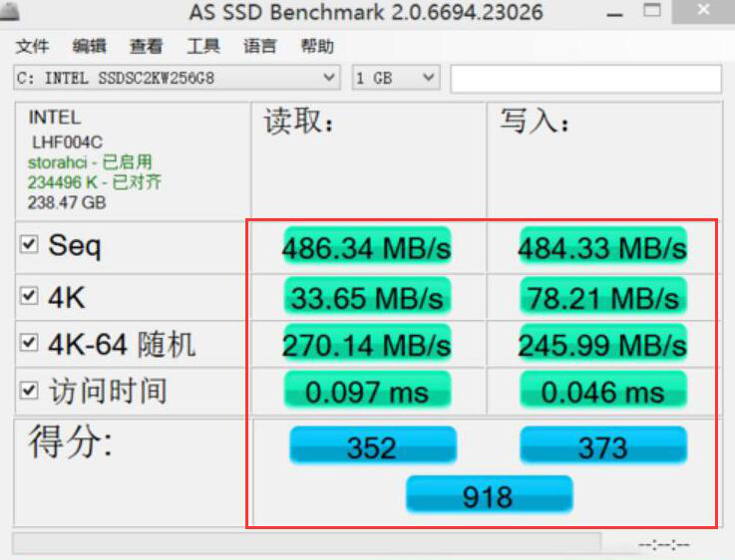The height and width of the screenshot is (560, 735).
Task: Click the write access time 0.046 ms
Action: (603, 390)
